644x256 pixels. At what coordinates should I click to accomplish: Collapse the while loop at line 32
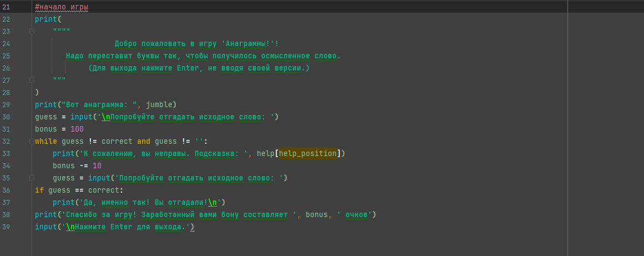click(x=32, y=142)
